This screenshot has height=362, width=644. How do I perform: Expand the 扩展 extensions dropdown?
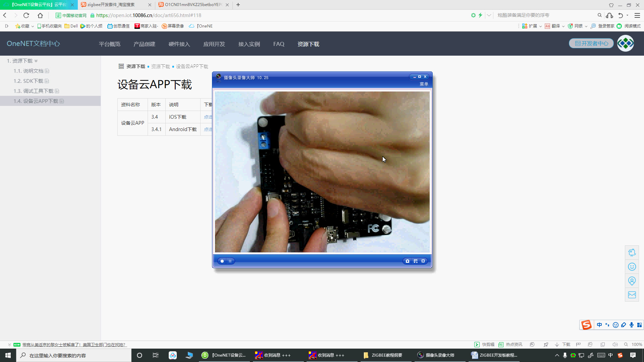coord(540,26)
